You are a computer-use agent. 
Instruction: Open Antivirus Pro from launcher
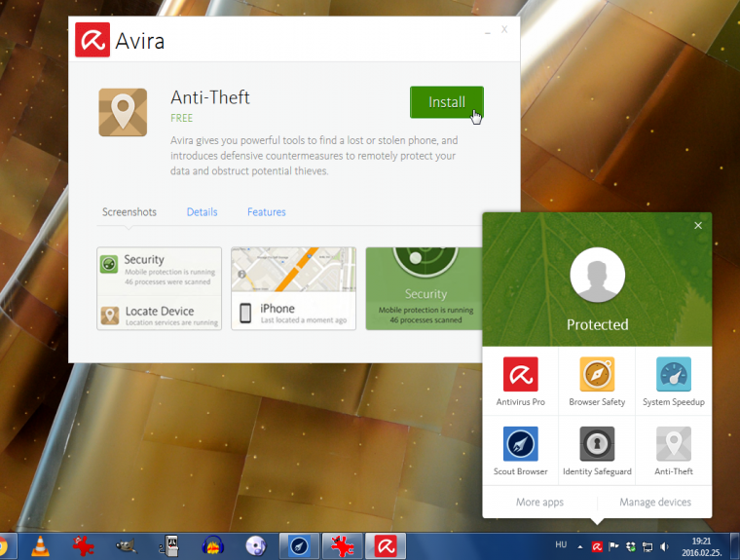tap(521, 382)
